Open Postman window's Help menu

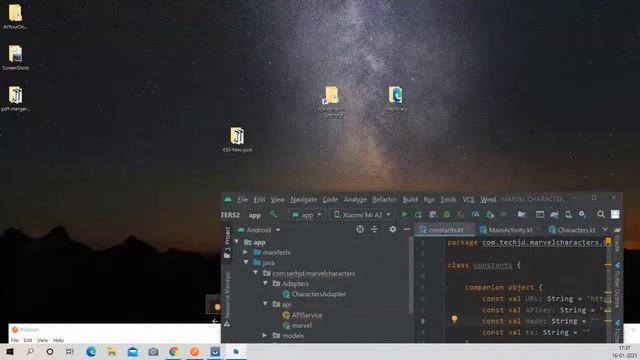tap(58, 340)
